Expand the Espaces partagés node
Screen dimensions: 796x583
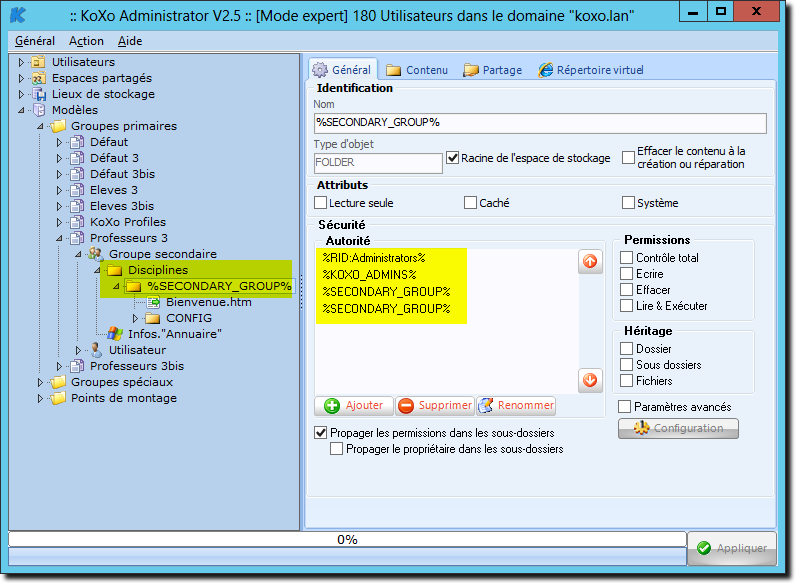coord(21,78)
